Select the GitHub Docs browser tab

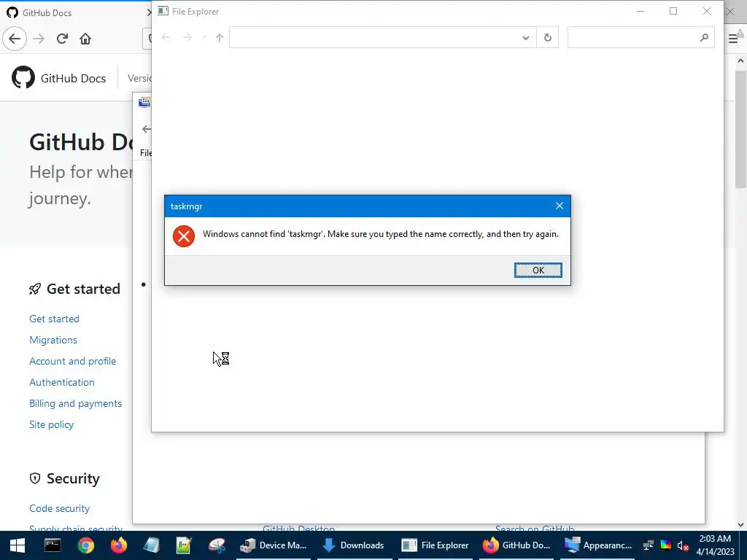76,12
